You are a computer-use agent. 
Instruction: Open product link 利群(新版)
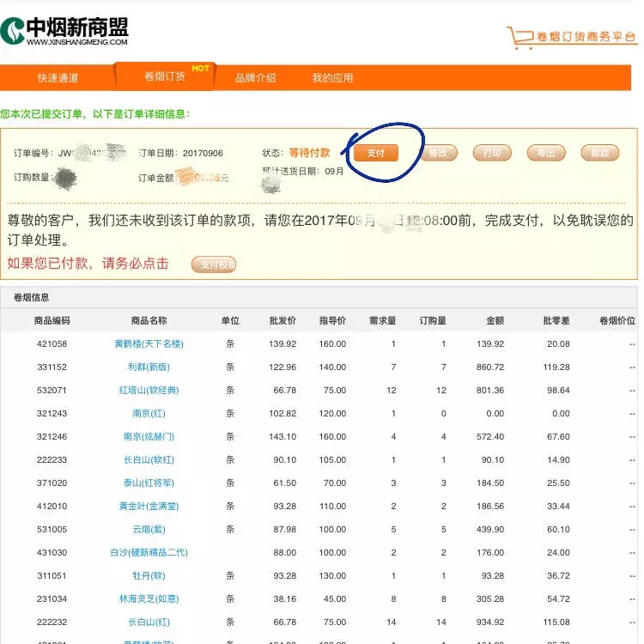point(149,367)
